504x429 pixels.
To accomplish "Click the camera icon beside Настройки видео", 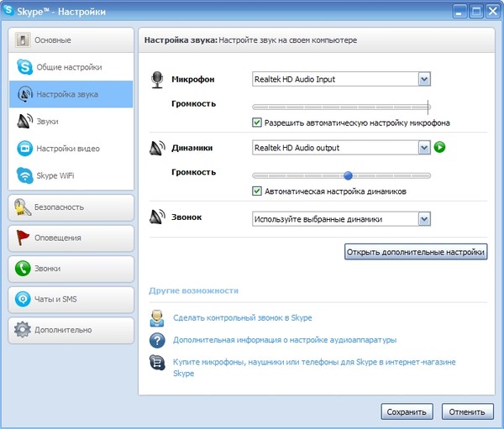I will 24,149.
